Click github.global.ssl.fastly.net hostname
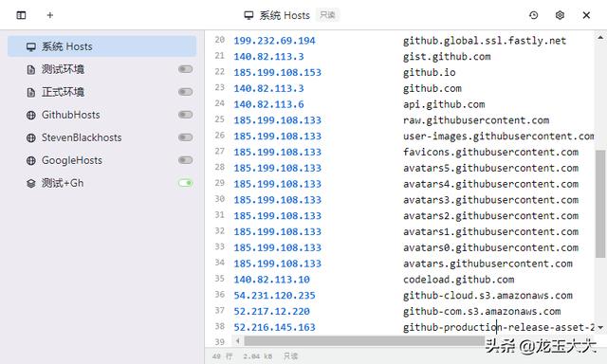607x364 pixels. tap(485, 41)
